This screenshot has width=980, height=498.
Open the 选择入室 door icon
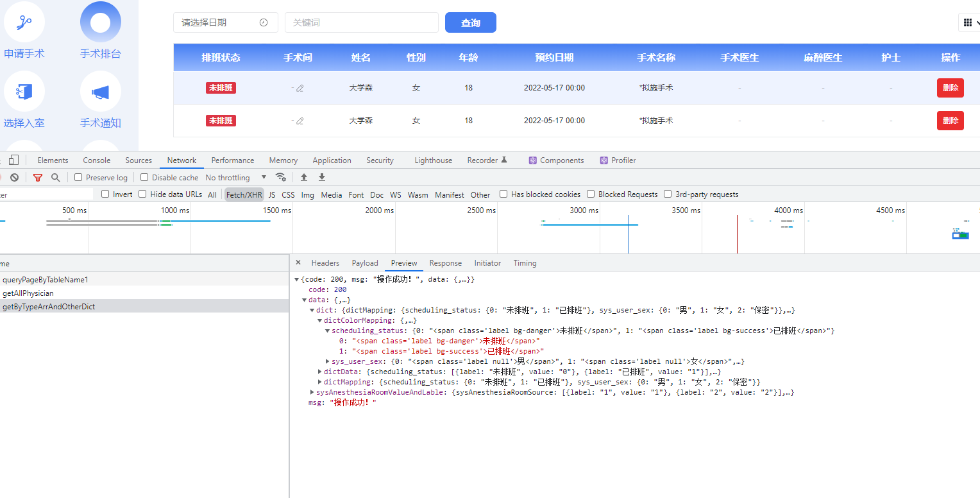point(24,92)
